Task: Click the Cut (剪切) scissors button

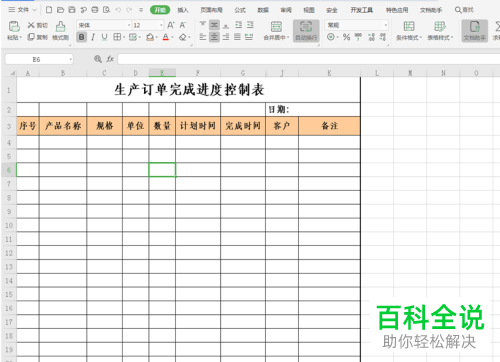Action: [37, 25]
